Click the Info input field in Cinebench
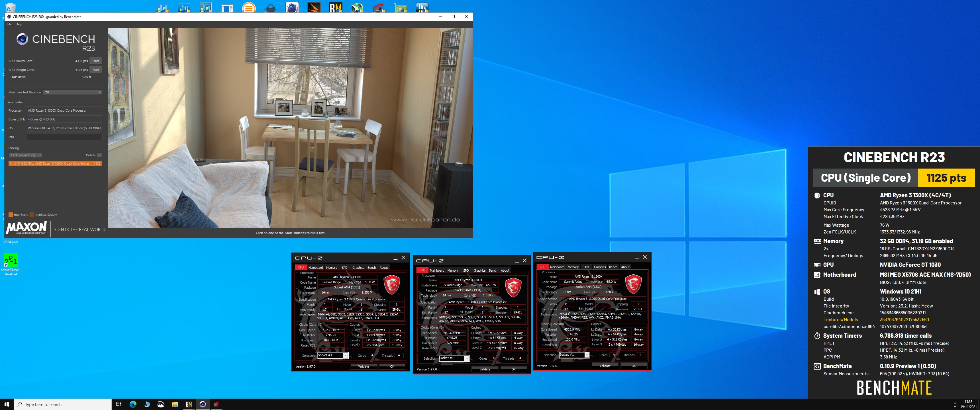The image size is (980, 410). 64,137
